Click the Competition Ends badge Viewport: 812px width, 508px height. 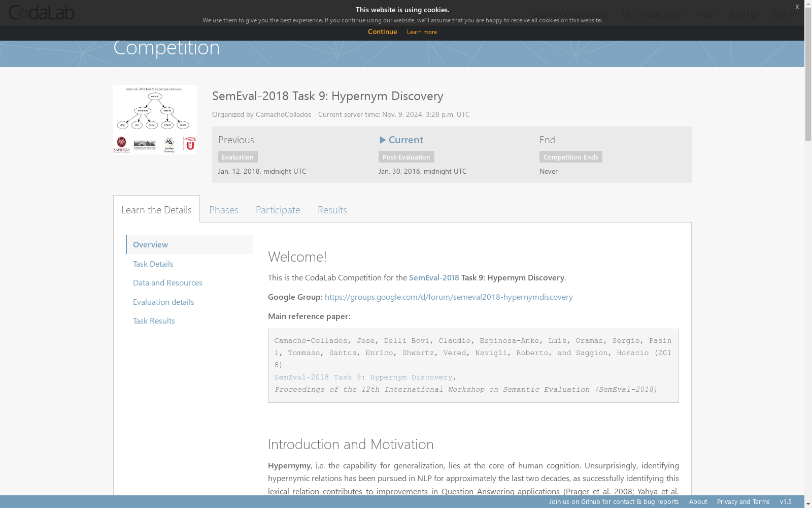570,157
